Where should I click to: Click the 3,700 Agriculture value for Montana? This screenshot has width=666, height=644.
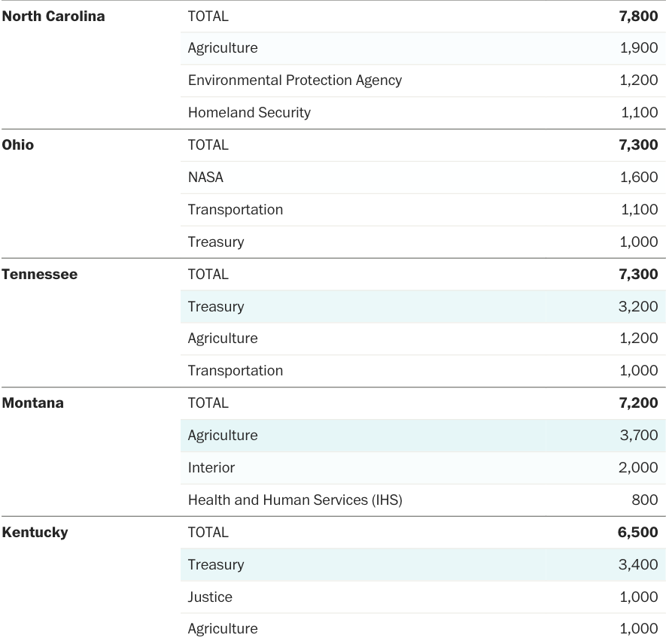[x=638, y=436]
